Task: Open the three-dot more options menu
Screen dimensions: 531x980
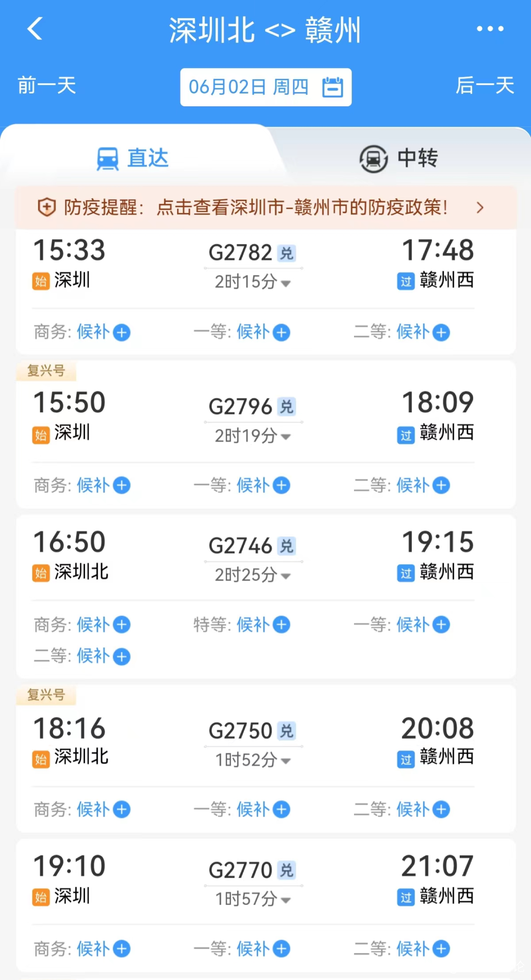Action: (490, 29)
